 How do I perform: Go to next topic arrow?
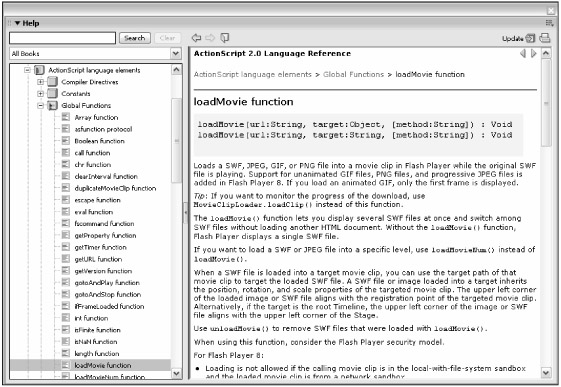(x=533, y=54)
